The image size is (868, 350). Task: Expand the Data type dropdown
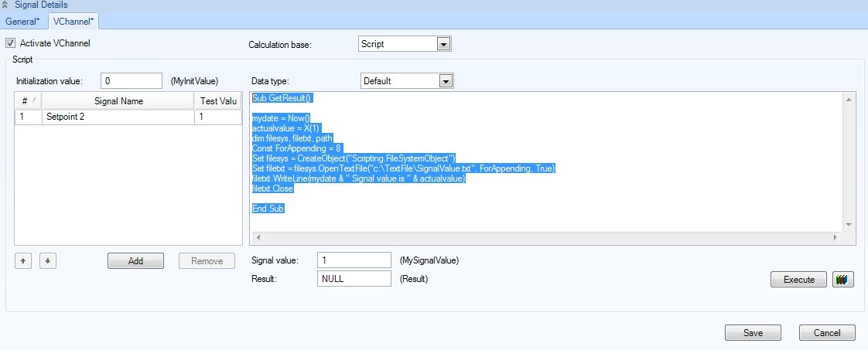445,81
